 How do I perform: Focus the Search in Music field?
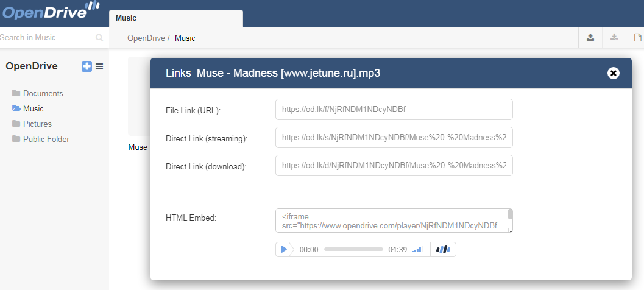[x=48, y=37]
